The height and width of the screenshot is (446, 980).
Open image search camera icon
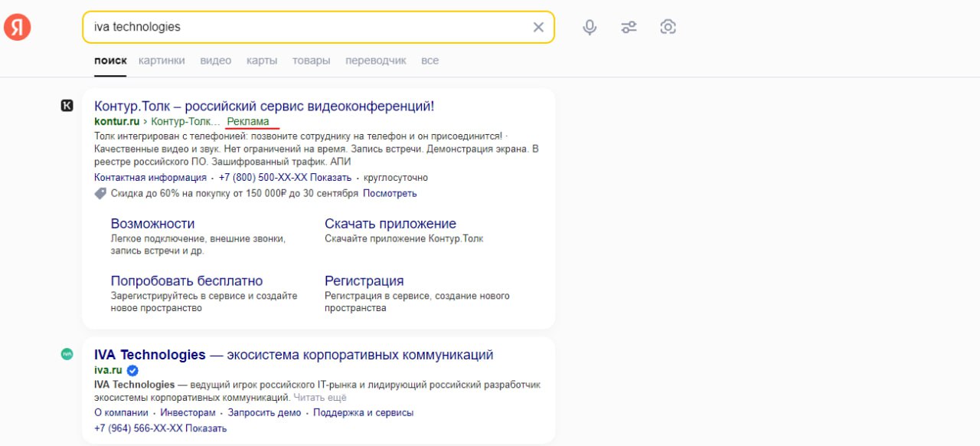click(x=668, y=27)
